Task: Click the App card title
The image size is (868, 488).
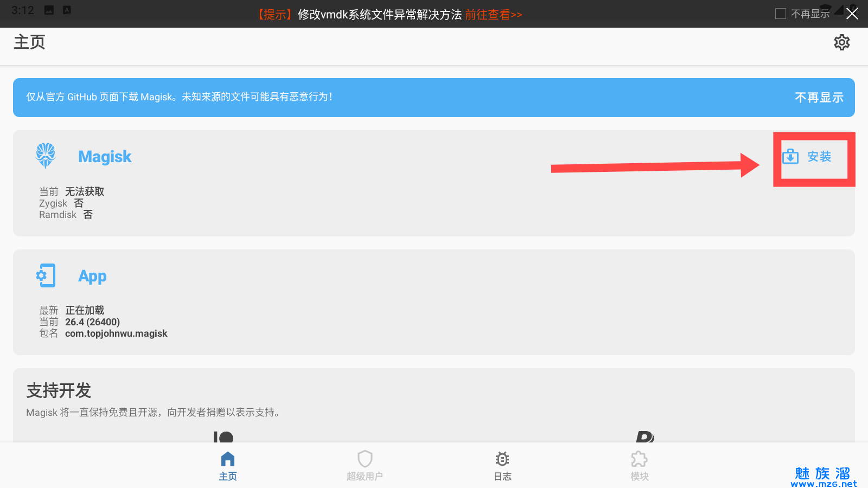Action: pos(92,276)
